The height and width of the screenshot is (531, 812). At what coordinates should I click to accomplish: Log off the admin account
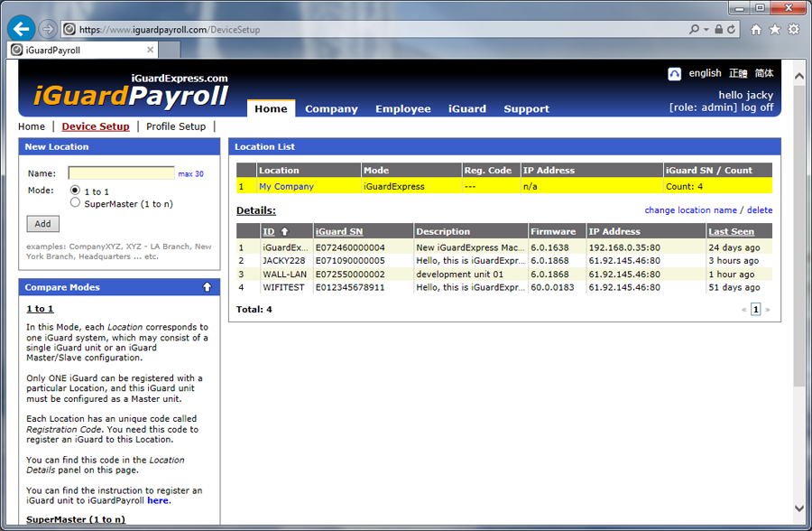coord(757,107)
